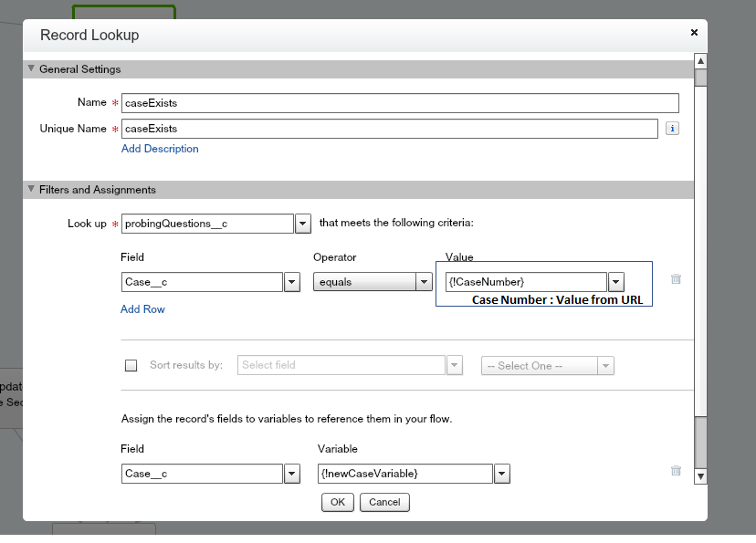The width and height of the screenshot is (756, 543).
Task: Click the Name input field
Action: pos(400,103)
